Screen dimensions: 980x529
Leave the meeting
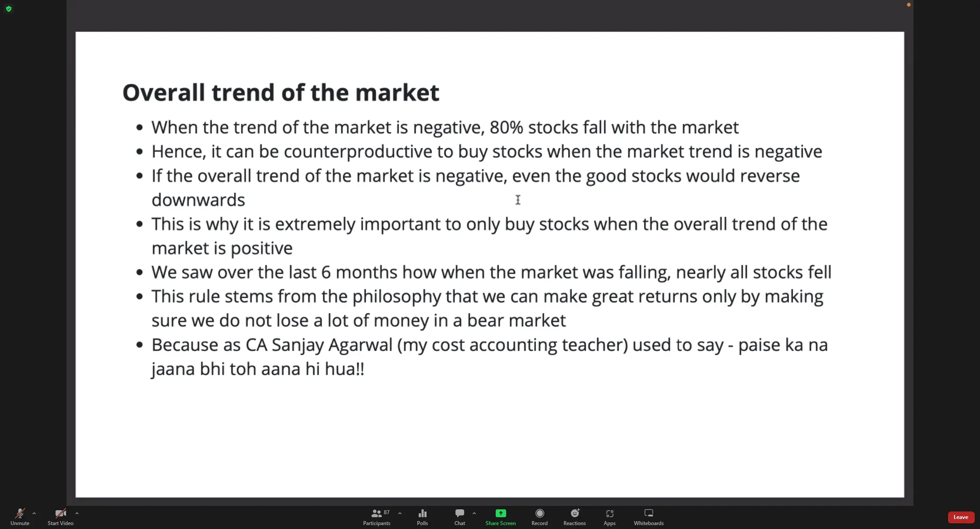tap(961, 517)
